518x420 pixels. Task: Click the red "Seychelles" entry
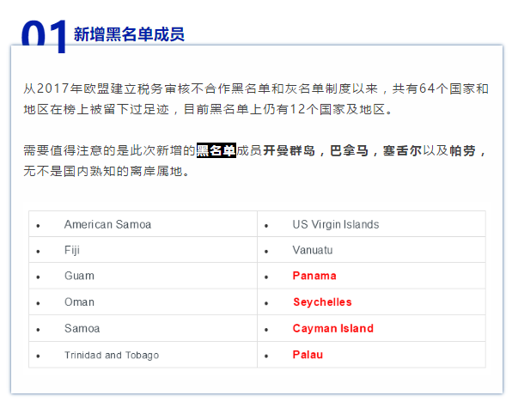coord(322,302)
